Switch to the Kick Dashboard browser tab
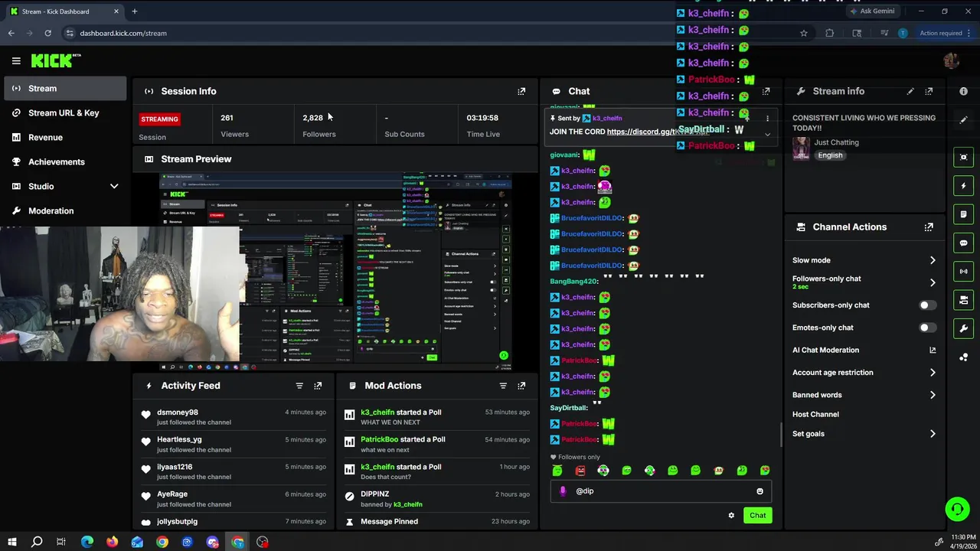This screenshot has height=551, width=980. [x=65, y=11]
